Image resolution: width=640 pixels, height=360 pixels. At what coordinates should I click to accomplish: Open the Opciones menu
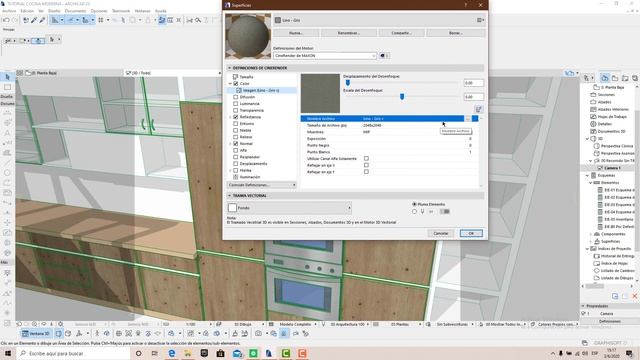pyautogui.click(x=99, y=11)
